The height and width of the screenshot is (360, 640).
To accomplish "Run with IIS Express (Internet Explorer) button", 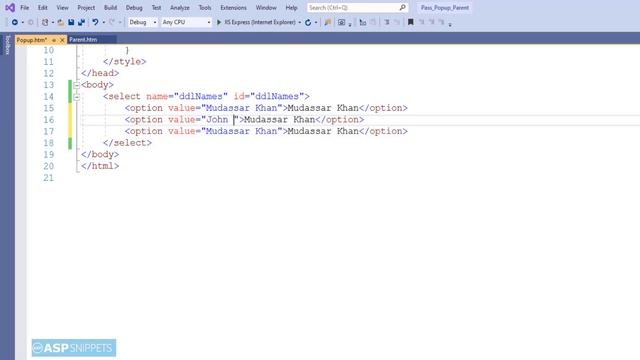I will coord(256,22).
